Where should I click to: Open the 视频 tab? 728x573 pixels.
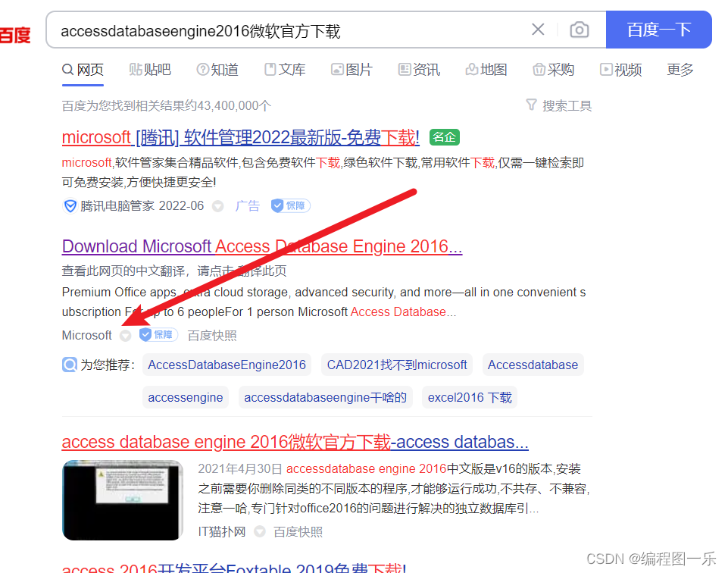tap(620, 70)
